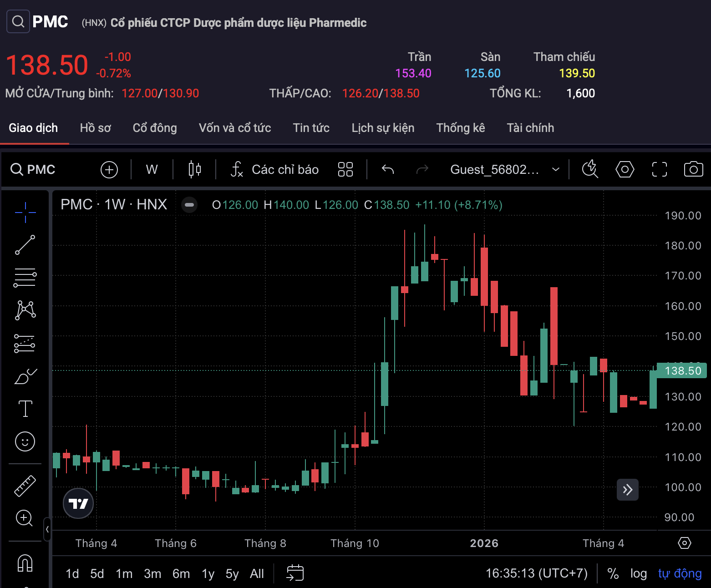Image resolution: width=711 pixels, height=588 pixels.
Task: Click the search magnifier icon beside PMC header
Action: (x=18, y=21)
